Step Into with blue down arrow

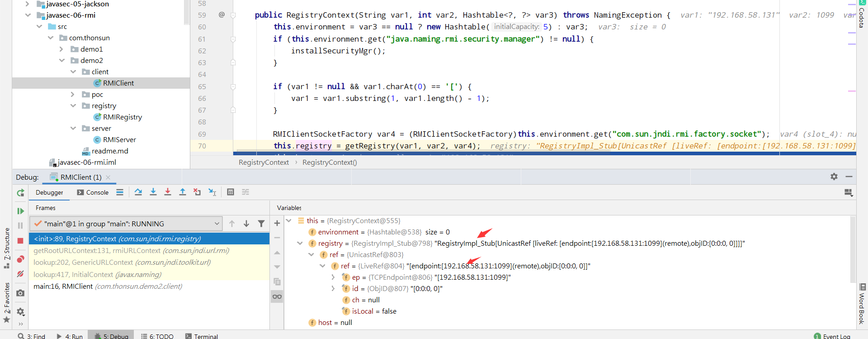tap(153, 192)
